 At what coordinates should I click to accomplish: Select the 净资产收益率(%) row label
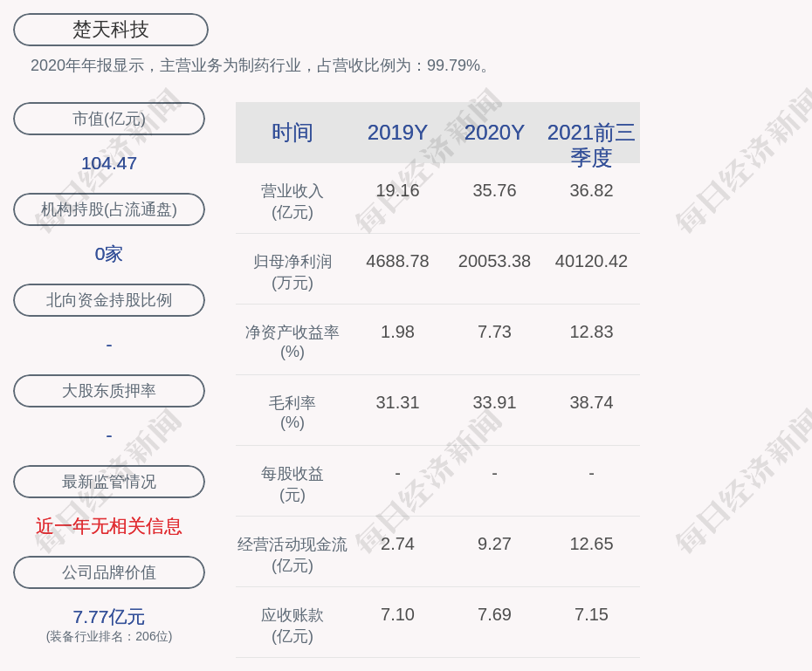pos(292,342)
